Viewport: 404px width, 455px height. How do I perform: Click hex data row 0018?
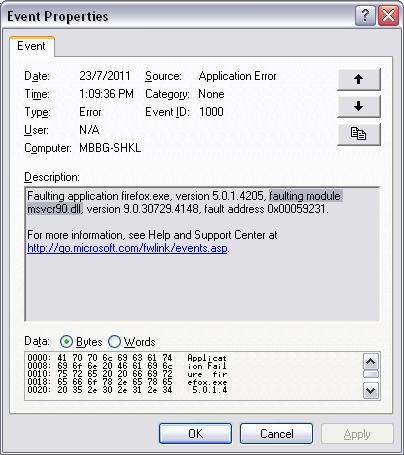tap(127, 382)
